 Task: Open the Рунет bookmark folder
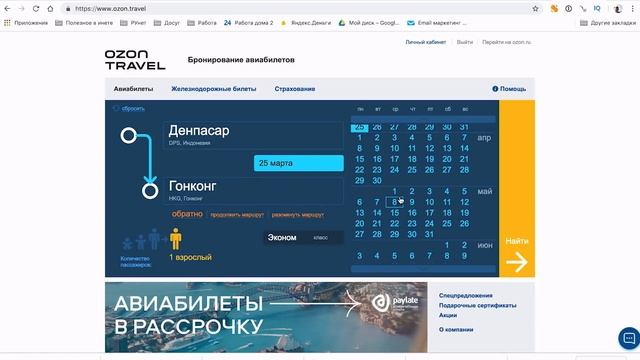pyautogui.click(x=133, y=23)
